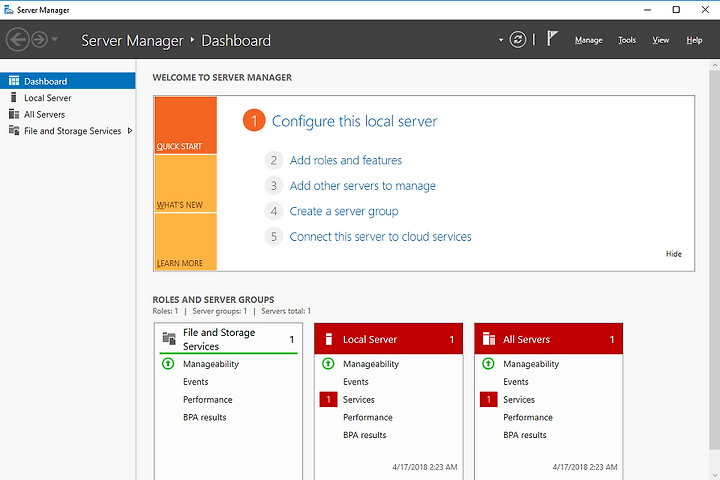The image size is (720, 480).
Task: Click red Services alert badge in All Servers tile
Action: pyautogui.click(x=489, y=400)
